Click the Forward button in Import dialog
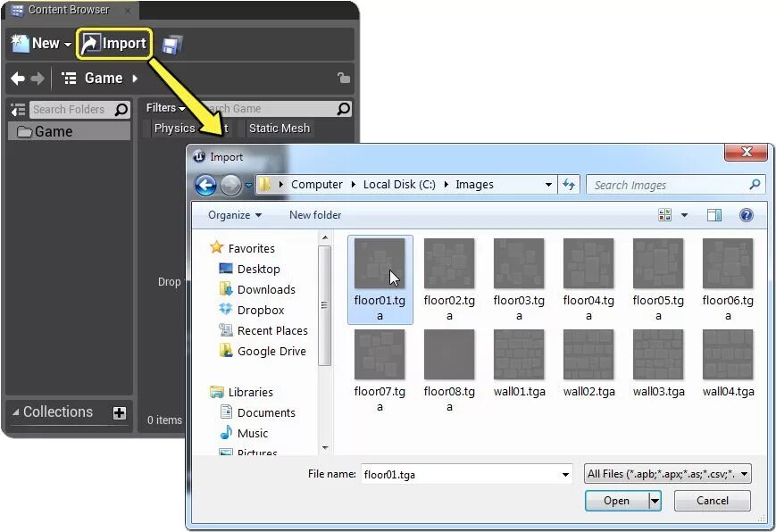Viewport: 776px width, 532px height. [230, 185]
